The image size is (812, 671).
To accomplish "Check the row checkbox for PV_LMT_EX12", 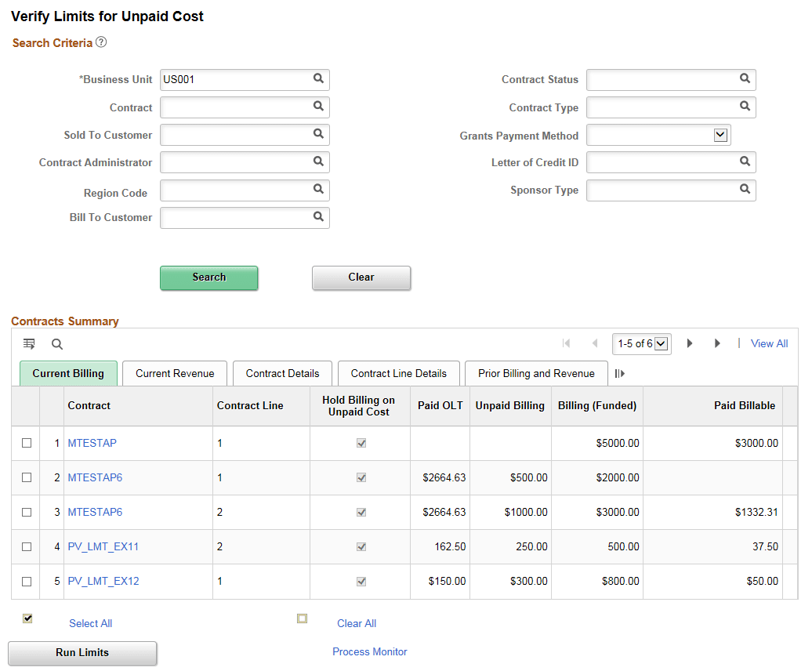I will point(26,581).
